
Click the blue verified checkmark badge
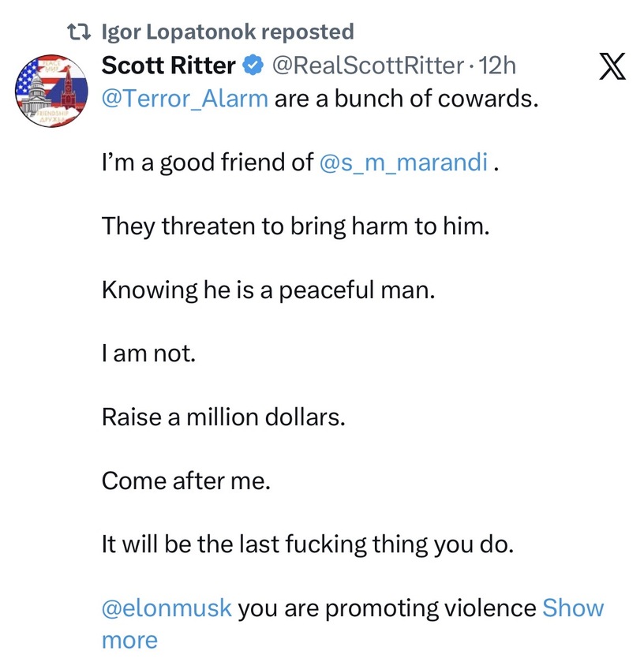(x=252, y=67)
